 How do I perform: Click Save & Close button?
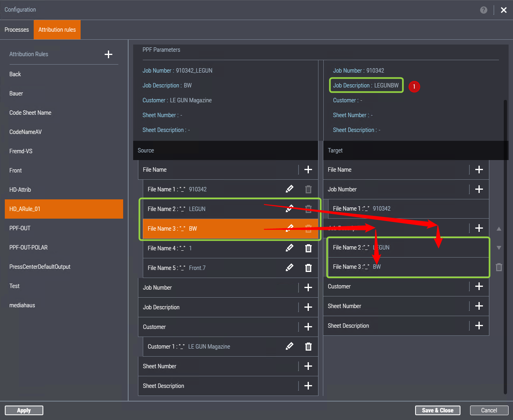(438, 410)
